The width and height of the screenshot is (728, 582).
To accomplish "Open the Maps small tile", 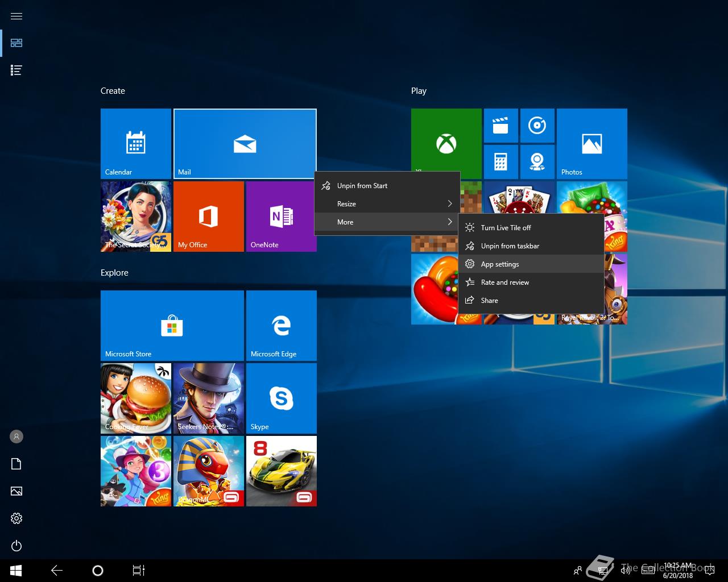I will [x=537, y=162].
